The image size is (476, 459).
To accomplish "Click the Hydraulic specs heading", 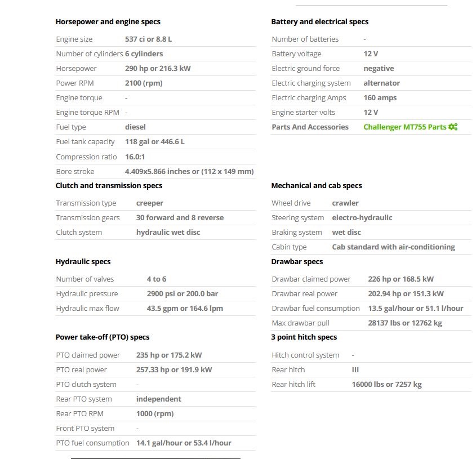I will pyautogui.click(x=83, y=262).
